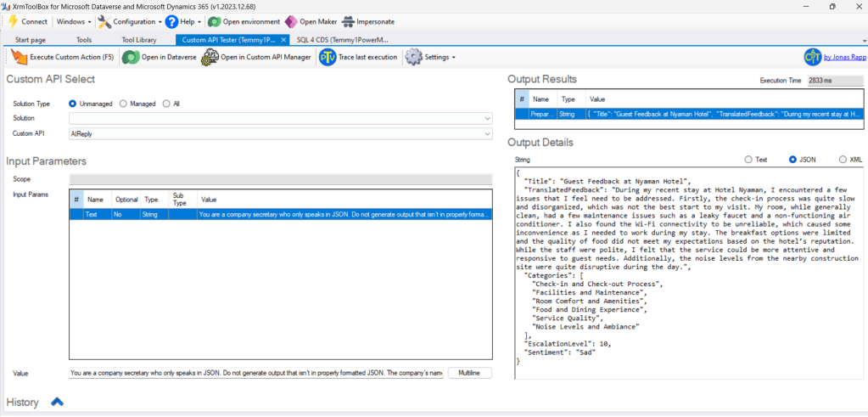This screenshot has width=868, height=417.
Task: Close the Custom API Tester tab
Action: pos(283,40)
